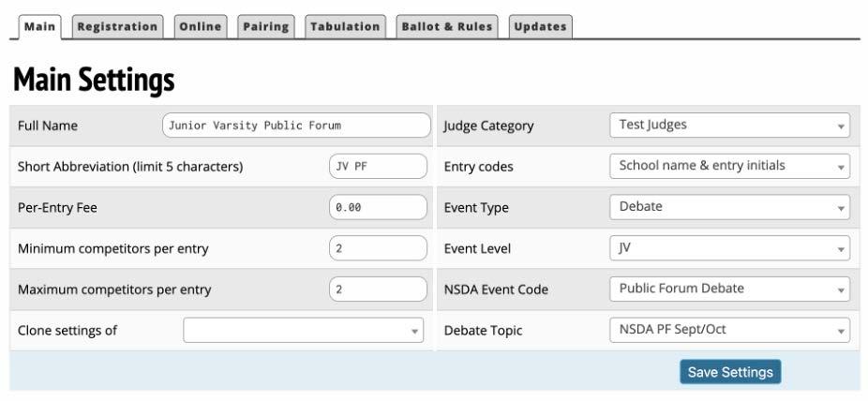Click the Main tab
The width and height of the screenshot is (868, 401).
coord(39,26)
